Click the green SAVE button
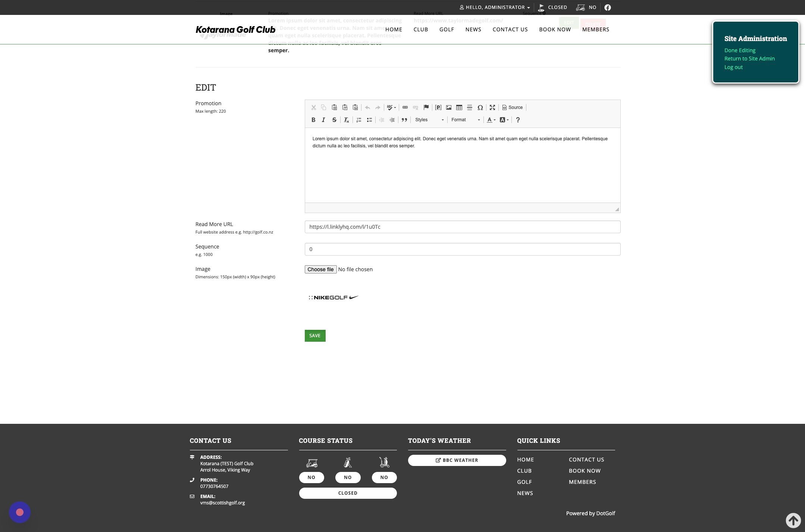 [x=315, y=336]
